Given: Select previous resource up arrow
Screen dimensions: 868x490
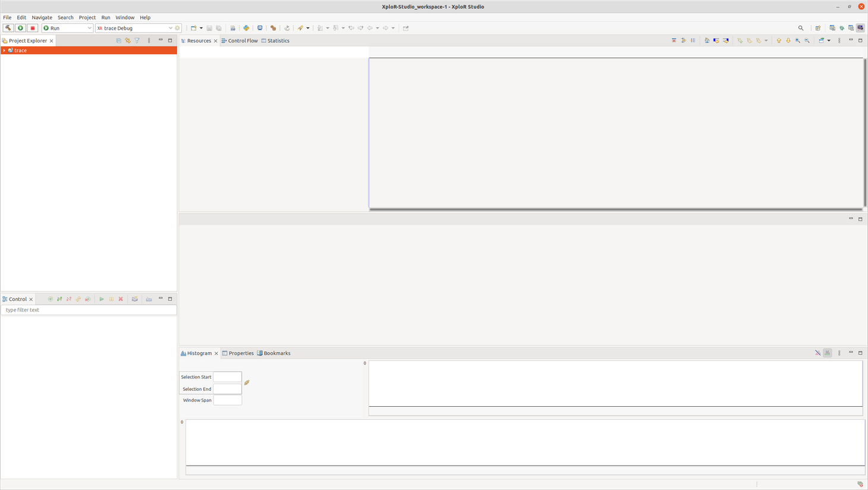Looking at the screenshot, I should pyautogui.click(x=779, y=40).
